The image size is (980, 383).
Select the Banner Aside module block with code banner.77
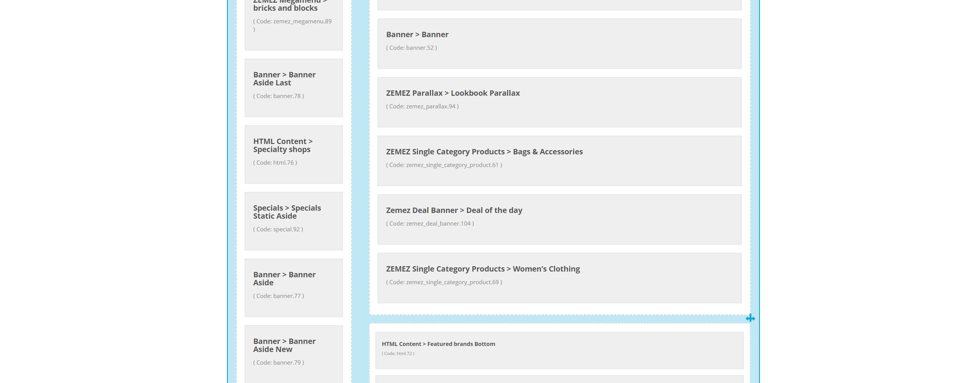coord(294,288)
